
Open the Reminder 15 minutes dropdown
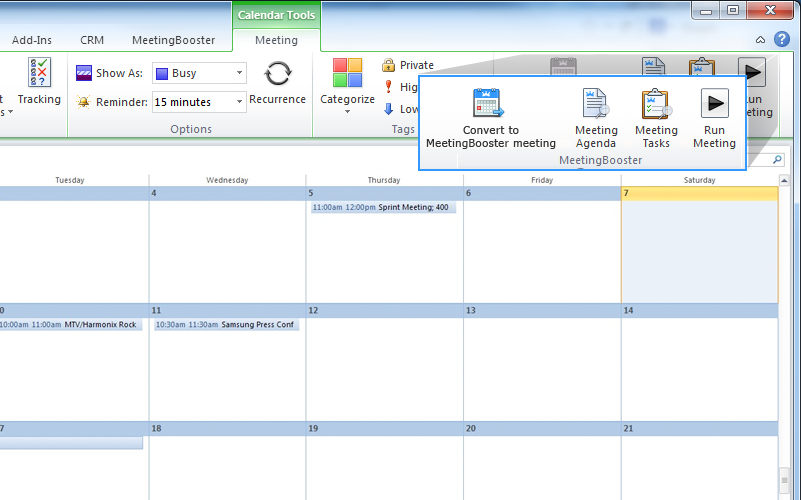click(199, 102)
